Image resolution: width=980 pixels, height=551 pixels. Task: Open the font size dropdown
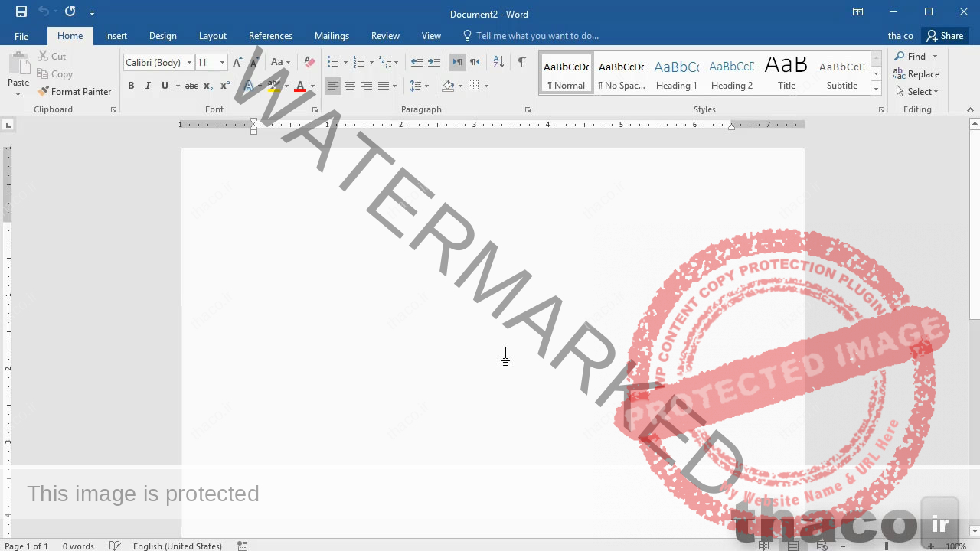click(222, 63)
